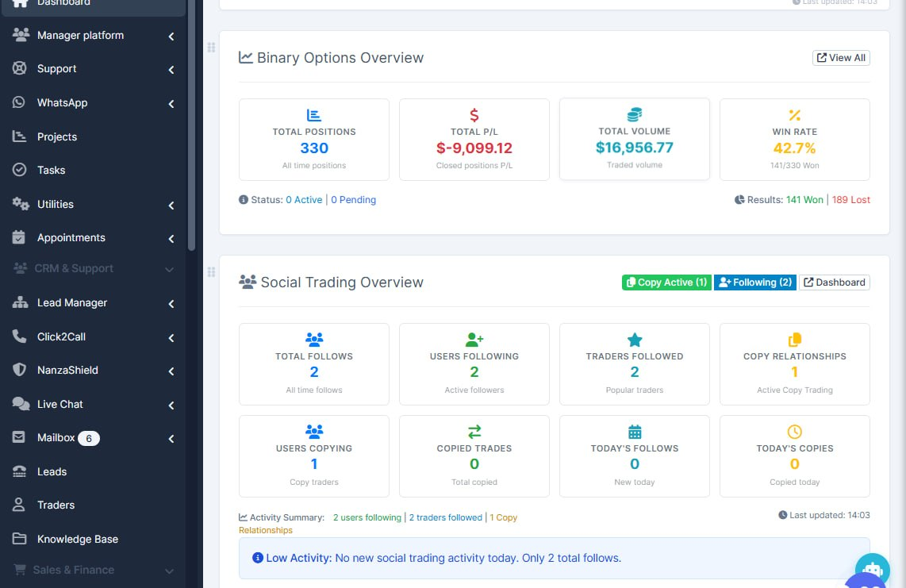
Task: Click the Total Volume coins icon
Action: [x=635, y=114]
